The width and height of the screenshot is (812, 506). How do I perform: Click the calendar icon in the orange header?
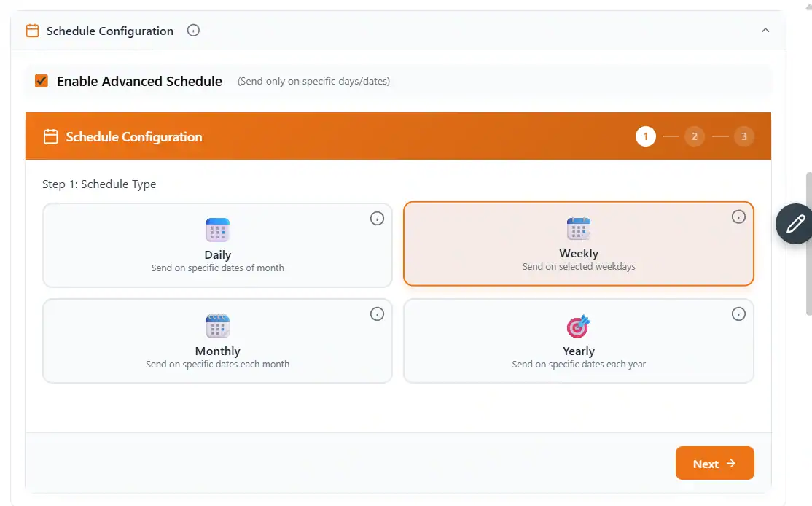[50, 136]
